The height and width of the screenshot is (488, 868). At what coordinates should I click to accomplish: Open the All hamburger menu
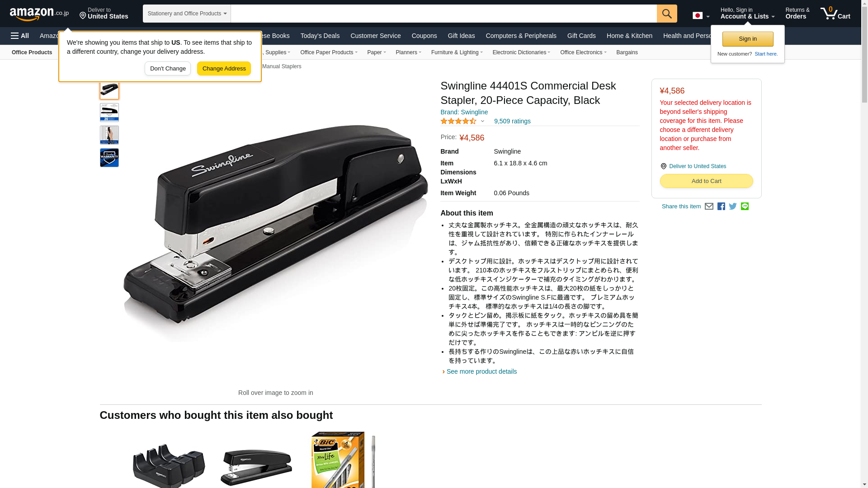(x=20, y=36)
